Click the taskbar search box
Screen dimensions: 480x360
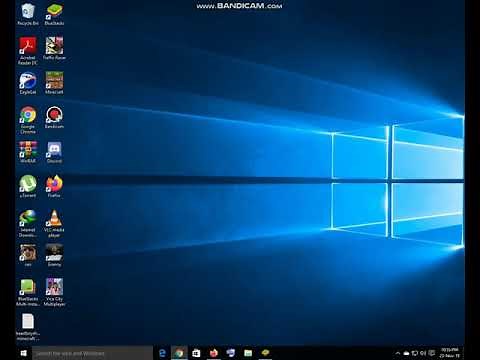pos(92,353)
